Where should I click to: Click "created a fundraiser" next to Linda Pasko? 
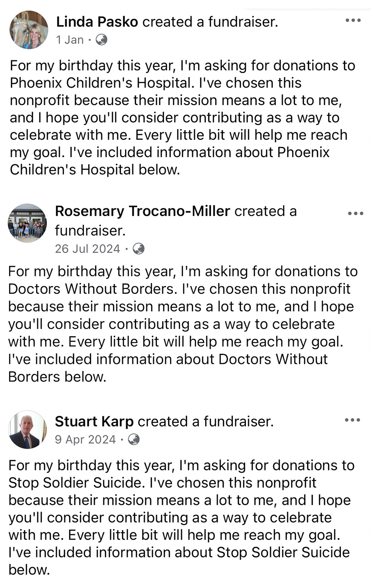click(210, 22)
